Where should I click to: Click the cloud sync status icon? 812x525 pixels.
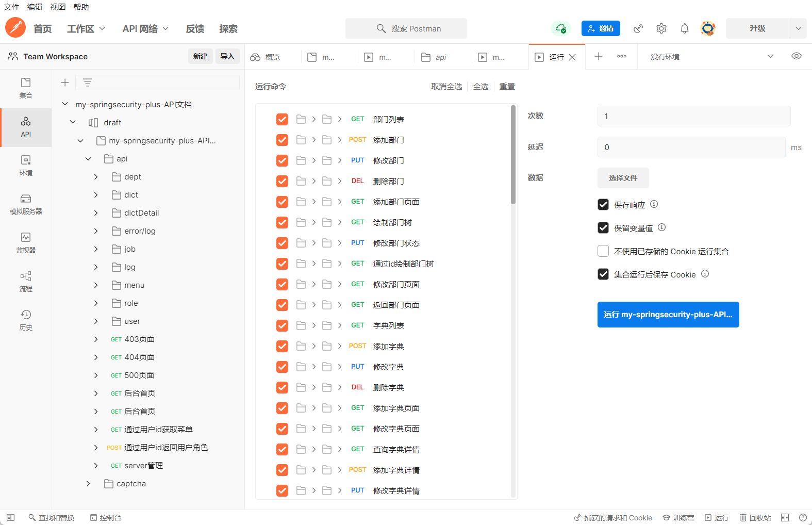[560, 28]
